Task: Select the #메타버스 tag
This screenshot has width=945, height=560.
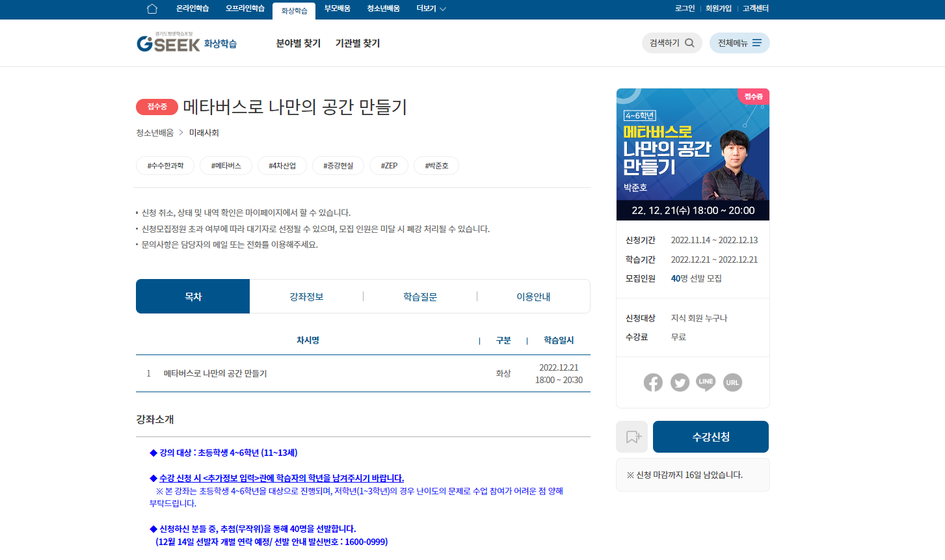Action: point(226,166)
